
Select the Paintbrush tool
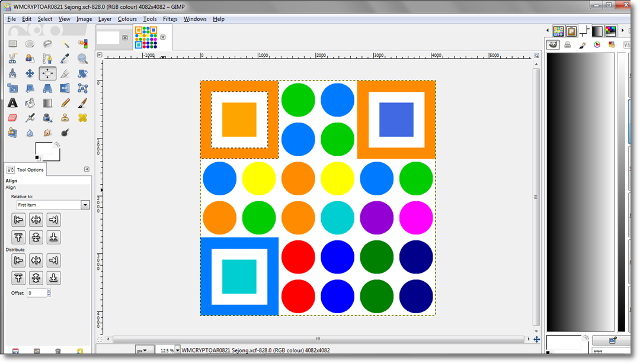[x=83, y=103]
